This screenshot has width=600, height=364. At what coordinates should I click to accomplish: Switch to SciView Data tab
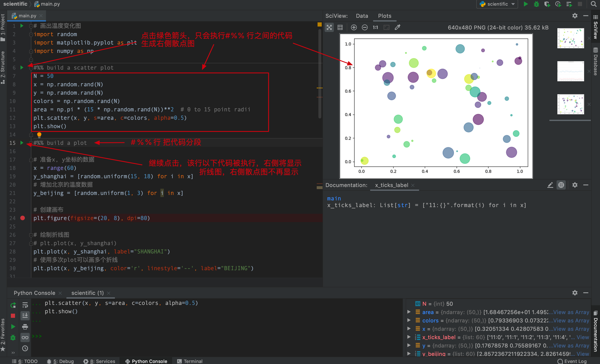362,16
